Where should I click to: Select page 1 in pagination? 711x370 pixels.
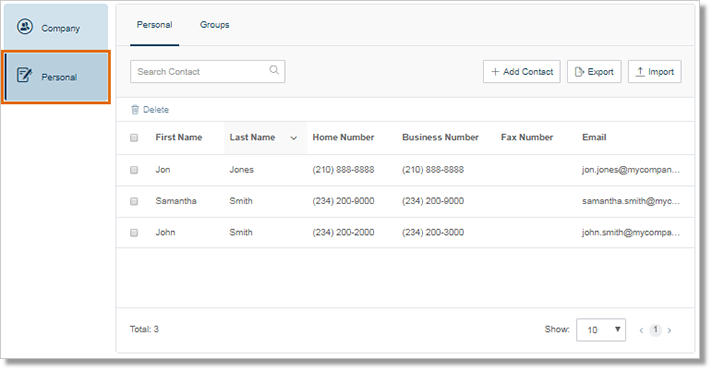pyautogui.click(x=655, y=330)
